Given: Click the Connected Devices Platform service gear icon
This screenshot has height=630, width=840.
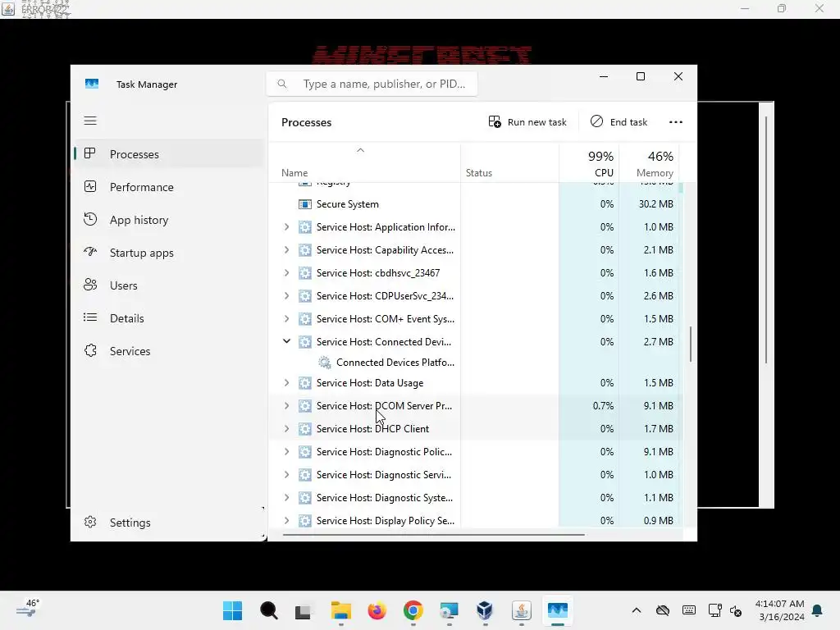Looking at the screenshot, I should tap(325, 363).
